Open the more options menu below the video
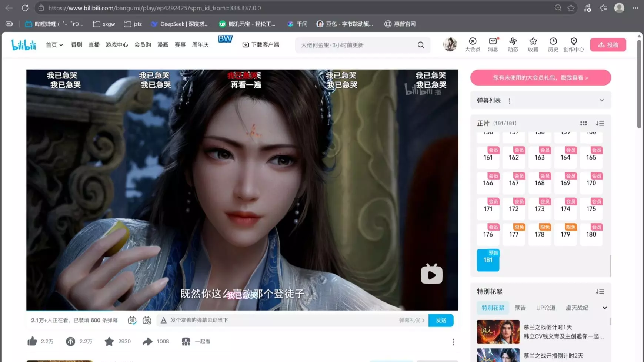The height and width of the screenshot is (362, 644). click(453, 342)
